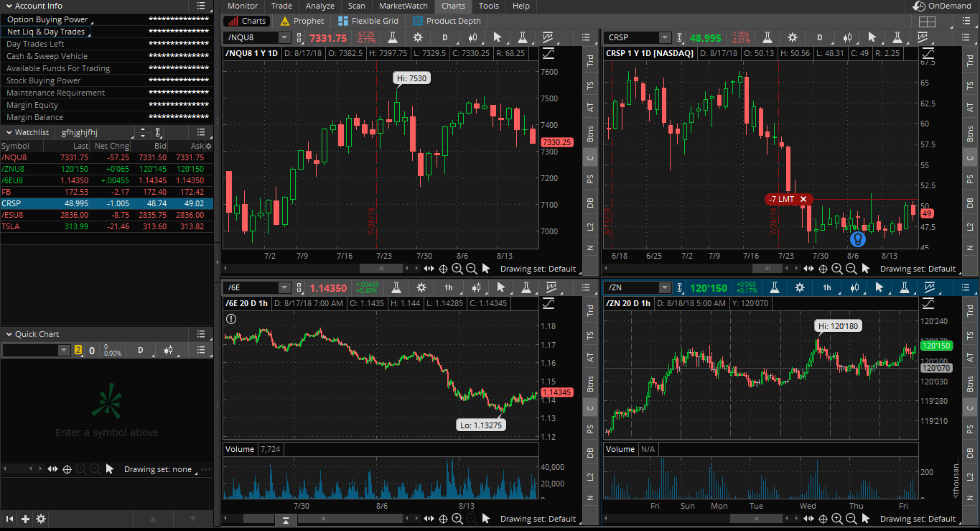Click Quick Chart symbol input field

(29, 351)
